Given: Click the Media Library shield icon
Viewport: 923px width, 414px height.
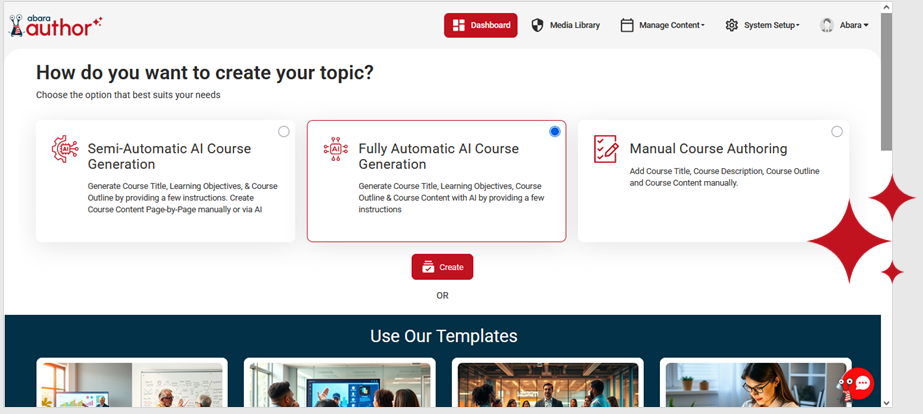Looking at the screenshot, I should coord(537,25).
